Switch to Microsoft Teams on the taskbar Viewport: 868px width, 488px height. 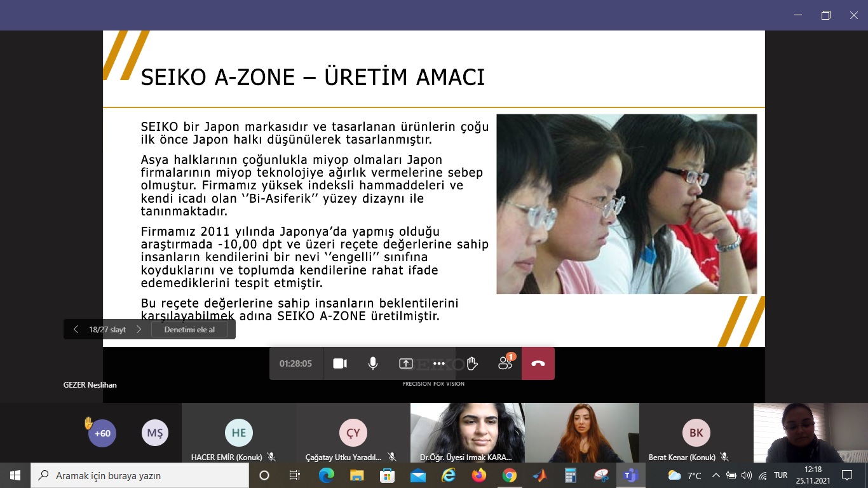(632, 475)
